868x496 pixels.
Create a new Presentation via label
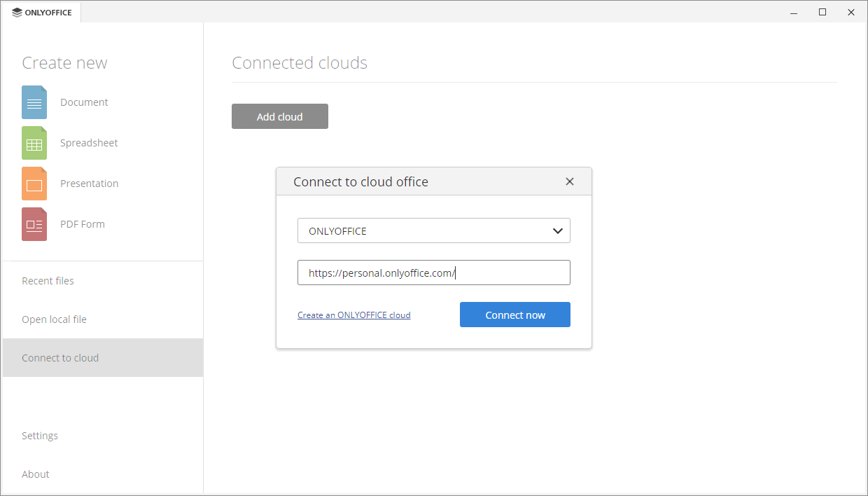click(90, 184)
